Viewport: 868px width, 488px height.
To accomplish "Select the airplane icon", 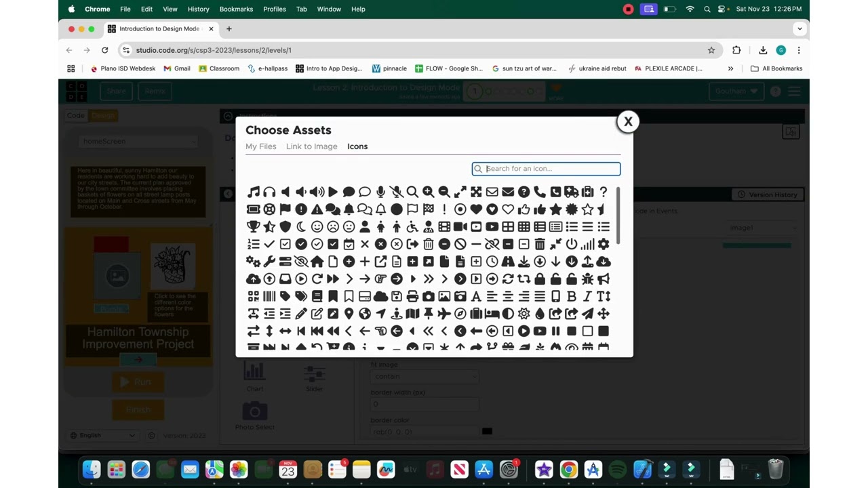I will point(444,314).
